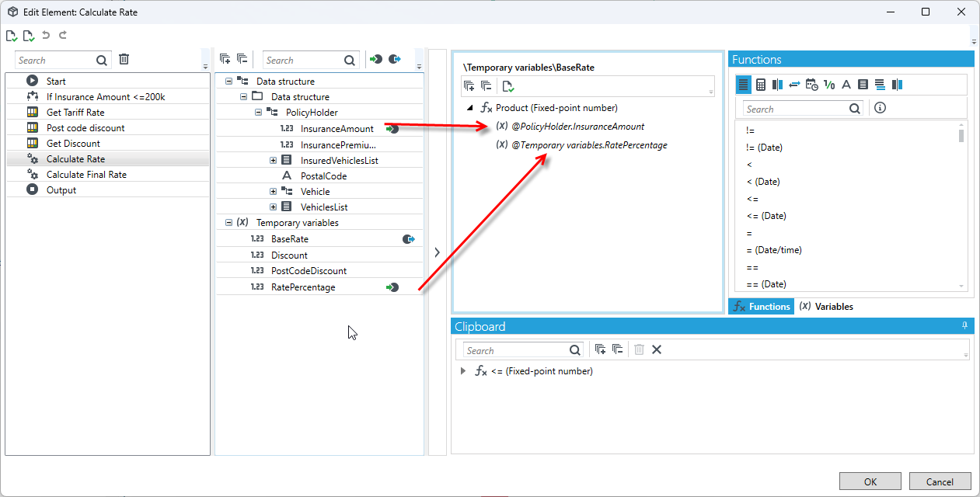Expand the VehiclesList node

[274, 207]
